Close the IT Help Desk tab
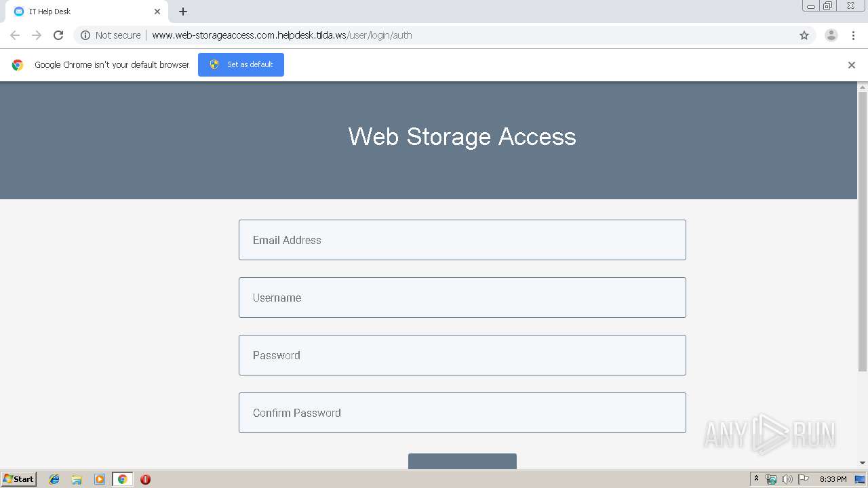 [x=157, y=12]
